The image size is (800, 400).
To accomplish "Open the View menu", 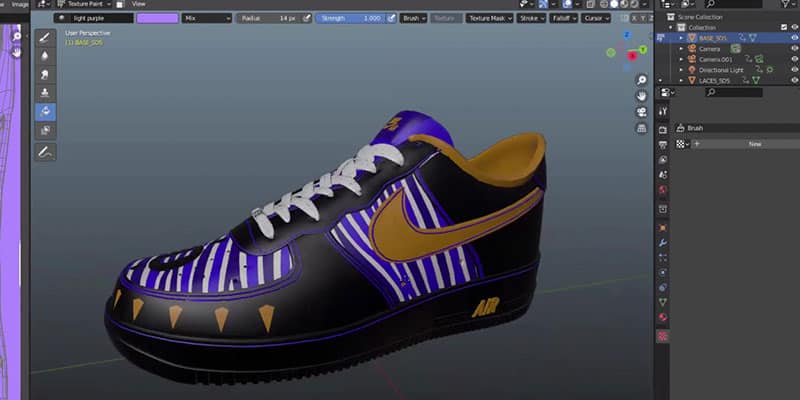I will pos(139,4).
